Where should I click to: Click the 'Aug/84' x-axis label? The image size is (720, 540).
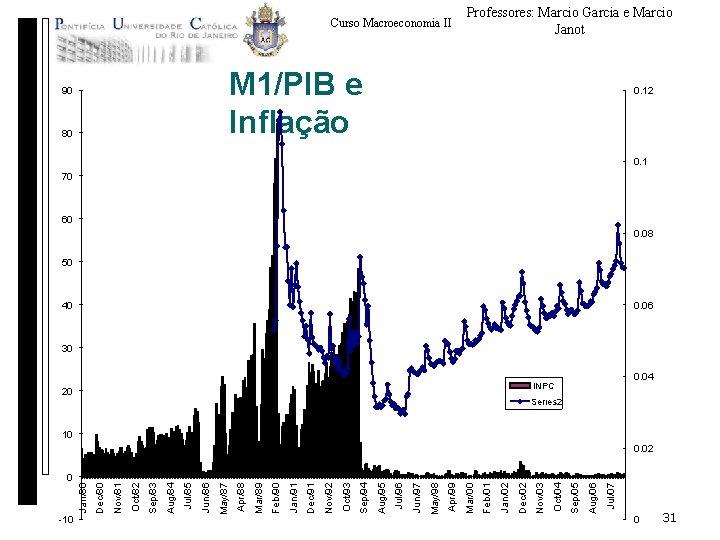[x=170, y=497]
